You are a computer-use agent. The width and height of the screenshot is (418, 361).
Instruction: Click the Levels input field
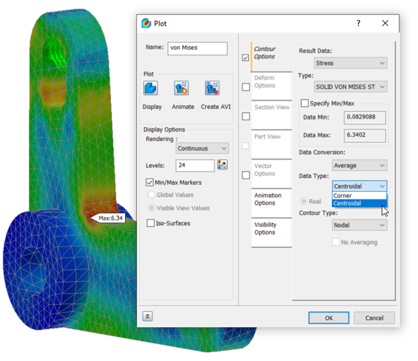[x=195, y=165]
